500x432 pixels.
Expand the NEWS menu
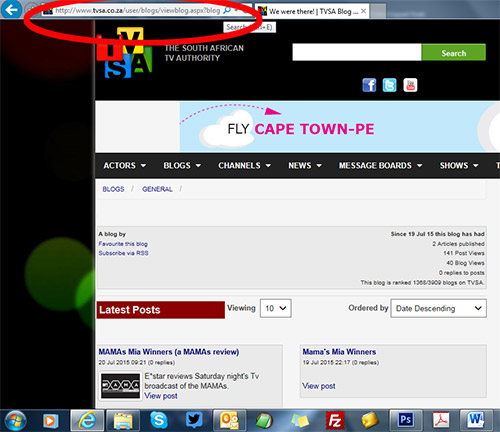point(305,165)
